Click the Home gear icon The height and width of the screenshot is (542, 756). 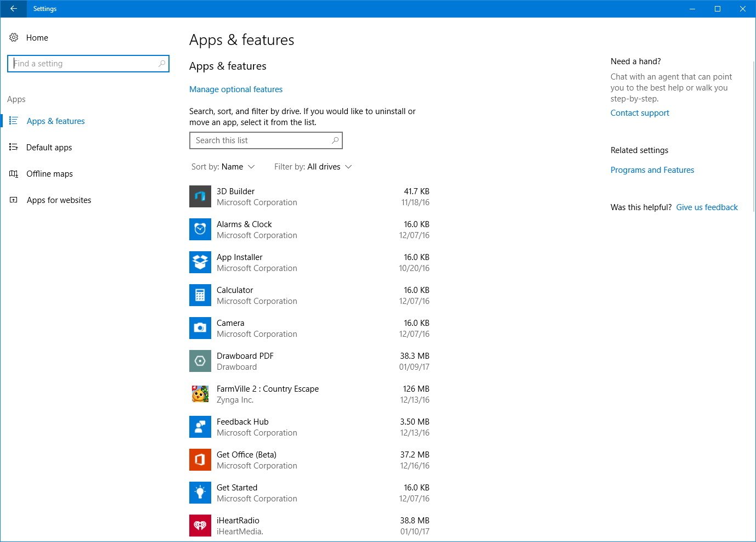[x=14, y=37]
